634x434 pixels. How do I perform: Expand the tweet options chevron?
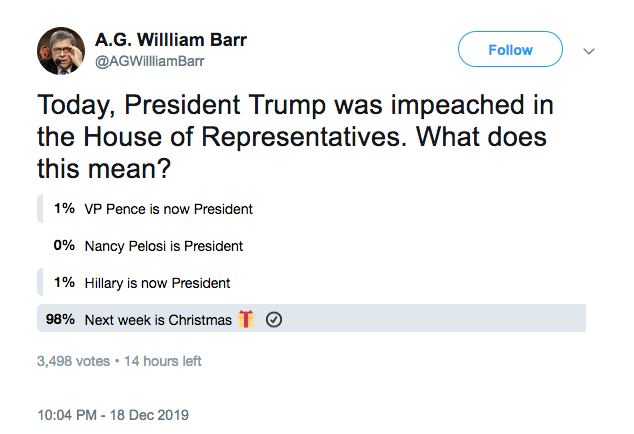[x=589, y=51]
